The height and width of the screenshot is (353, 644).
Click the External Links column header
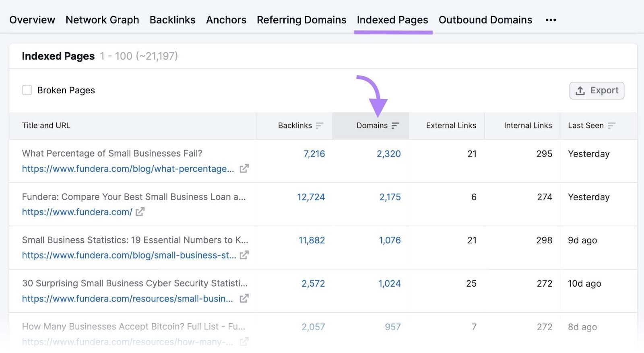click(451, 126)
